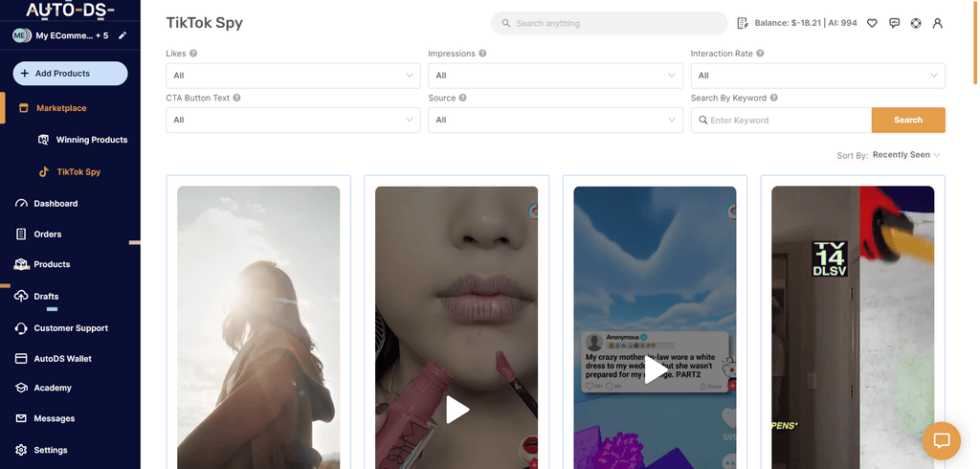980x469 pixels.
Task: Open the orange live chat widget
Action: 941,441
